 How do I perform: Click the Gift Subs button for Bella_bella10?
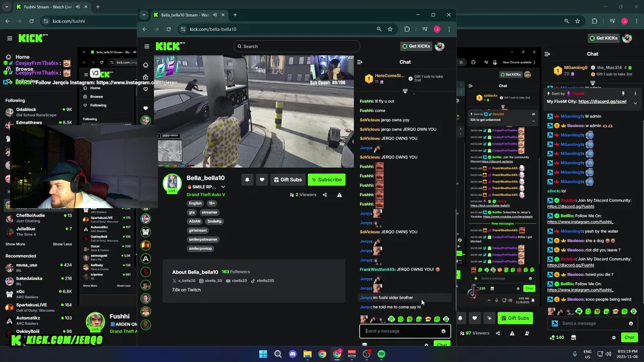coord(288,179)
